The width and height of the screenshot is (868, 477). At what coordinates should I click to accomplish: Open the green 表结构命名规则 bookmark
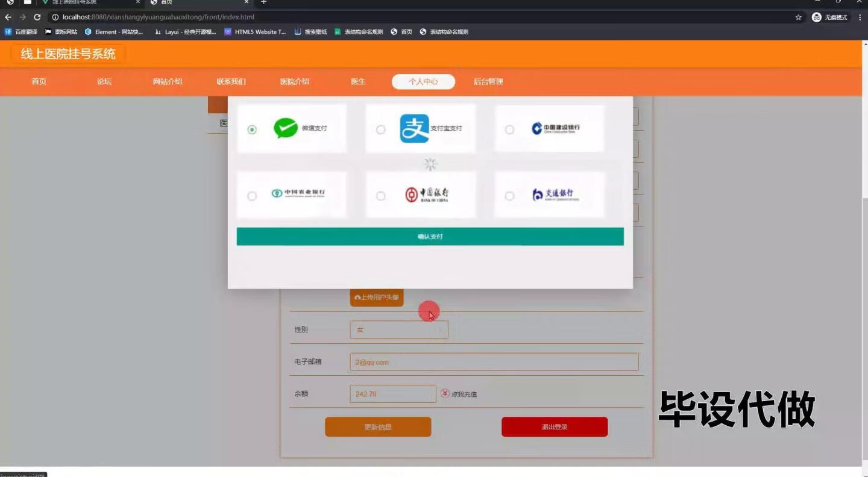[359, 32]
